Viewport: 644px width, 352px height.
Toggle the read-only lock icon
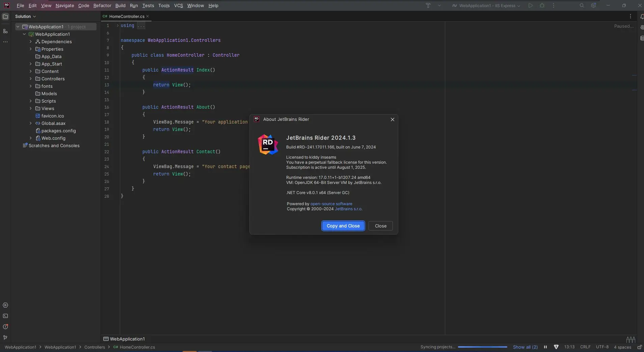[639, 347]
